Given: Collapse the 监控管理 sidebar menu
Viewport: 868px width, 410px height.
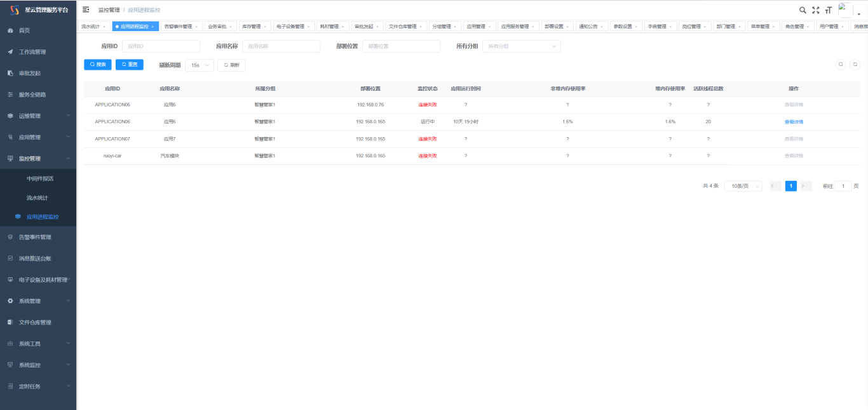Looking at the screenshot, I should [38, 159].
